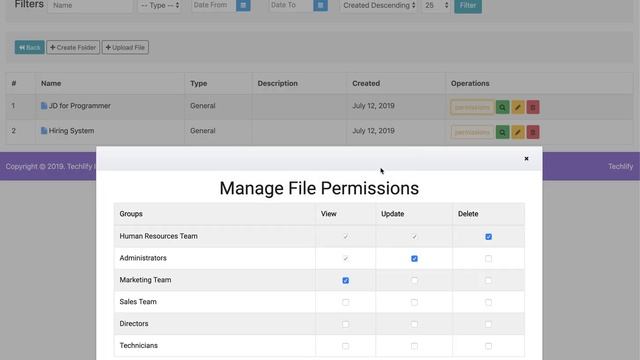Click the Upload File button
The image size is (640, 360).
125,47
